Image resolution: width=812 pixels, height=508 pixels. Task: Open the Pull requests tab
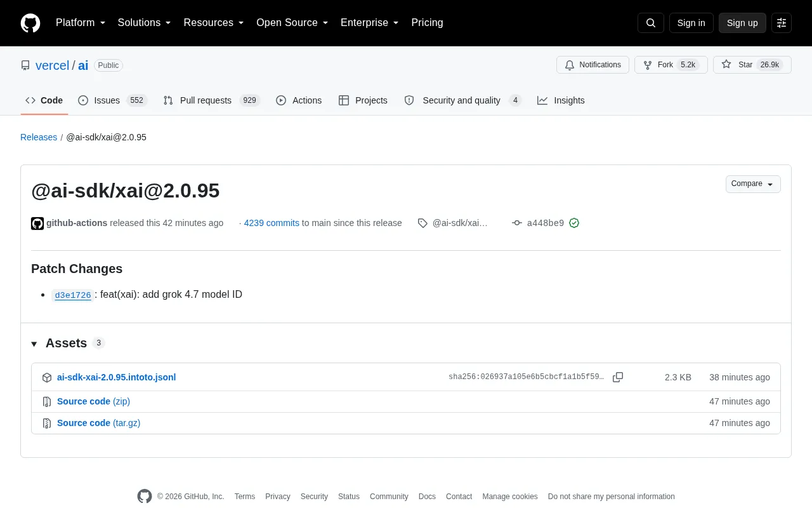coord(211,100)
